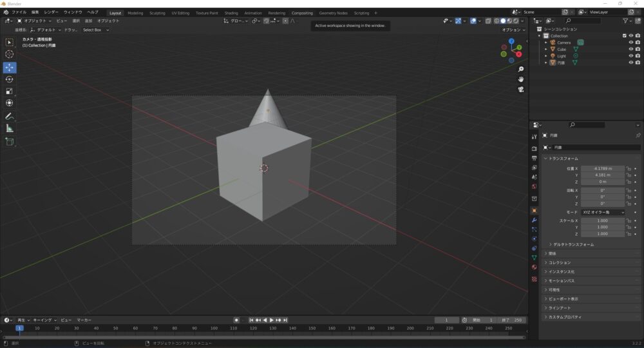Toggle auto keying record button
The width and height of the screenshot is (644, 348).
click(236, 320)
